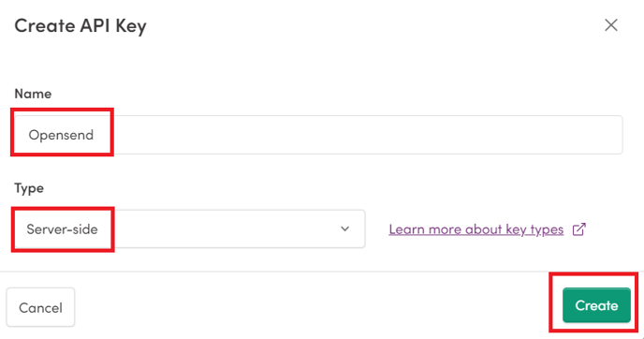Click the Create API Key heading
This screenshot has width=644, height=339.
(x=80, y=26)
